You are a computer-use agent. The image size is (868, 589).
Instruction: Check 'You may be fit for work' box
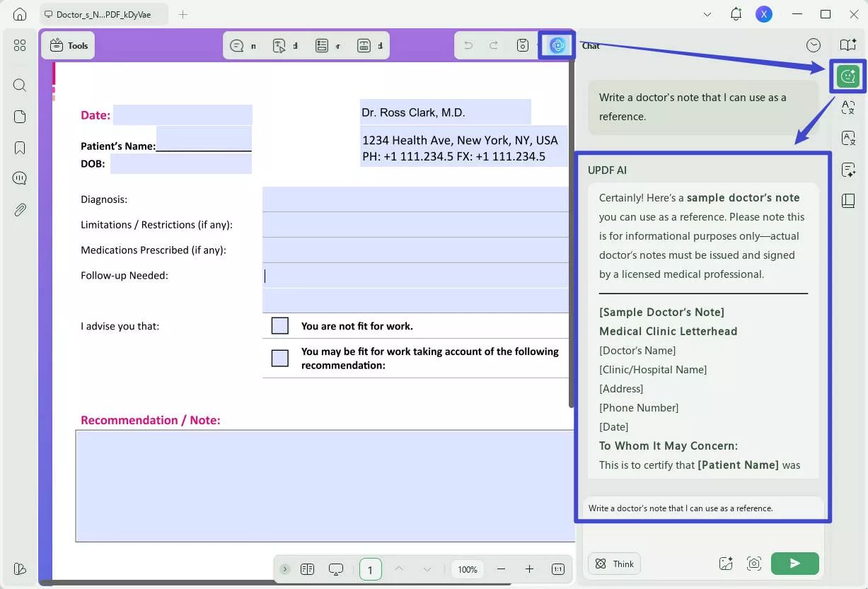tap(280, 358)
